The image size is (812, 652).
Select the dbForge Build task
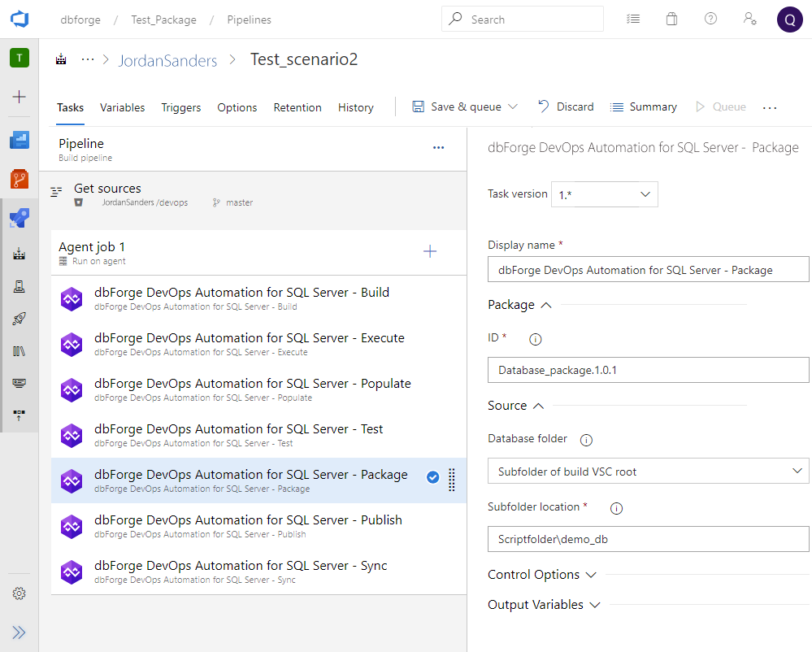[258, 298]
